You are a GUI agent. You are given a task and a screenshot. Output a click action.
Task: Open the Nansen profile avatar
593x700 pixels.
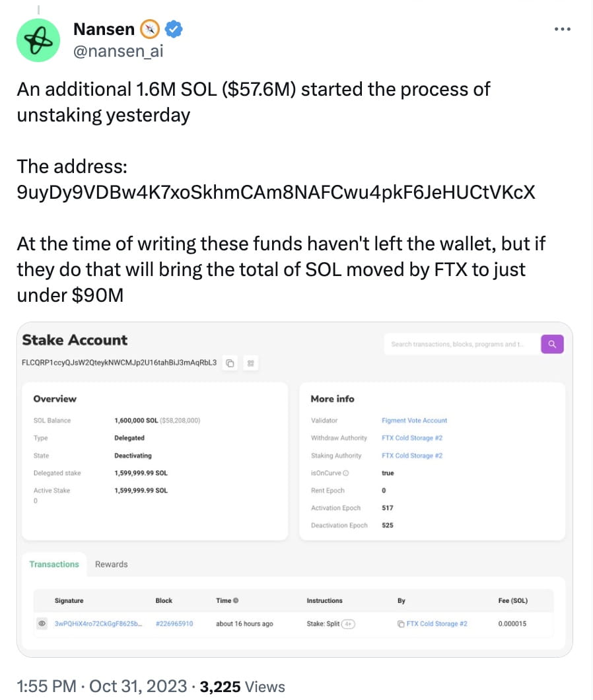tap(38, 40)
